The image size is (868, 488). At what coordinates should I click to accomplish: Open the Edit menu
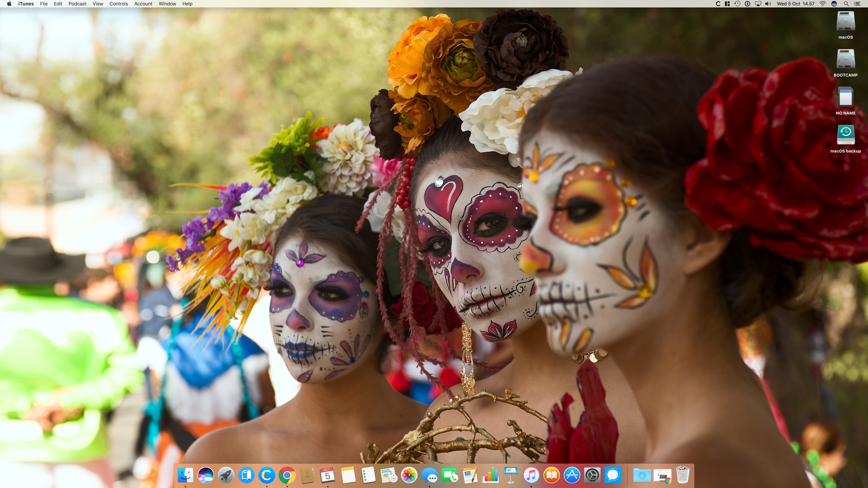click(x=58, y=4)
